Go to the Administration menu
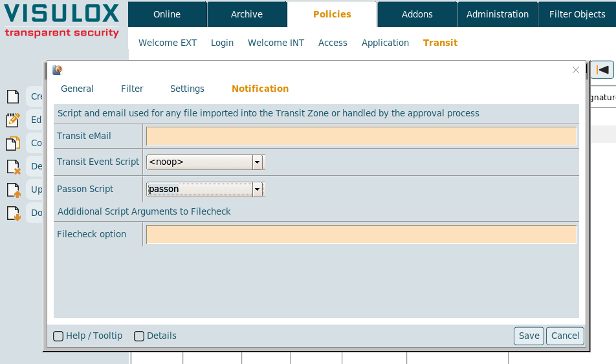The image size is (616, 364). pyautogui.click(x=497, y=14)
